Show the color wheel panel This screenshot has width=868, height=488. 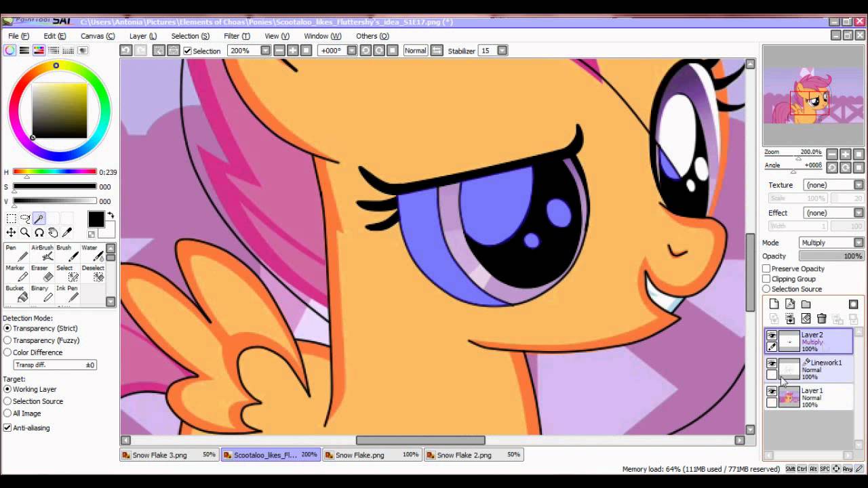9,50
